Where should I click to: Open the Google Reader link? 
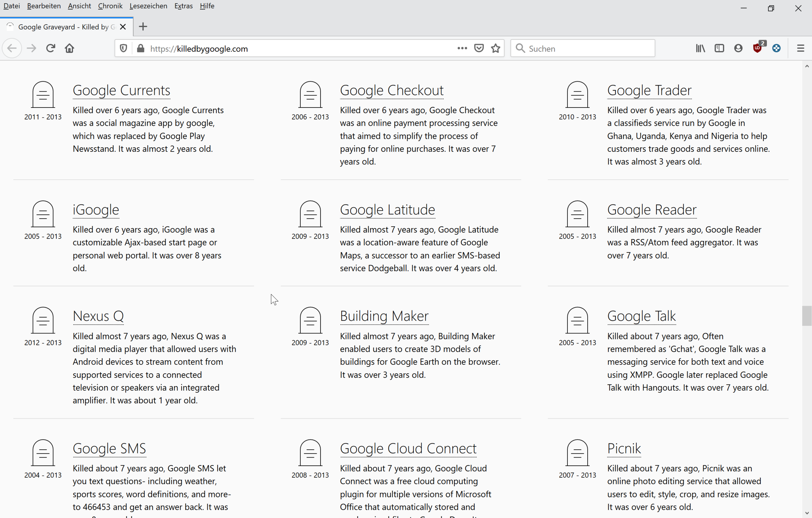(x=652, y=210)
